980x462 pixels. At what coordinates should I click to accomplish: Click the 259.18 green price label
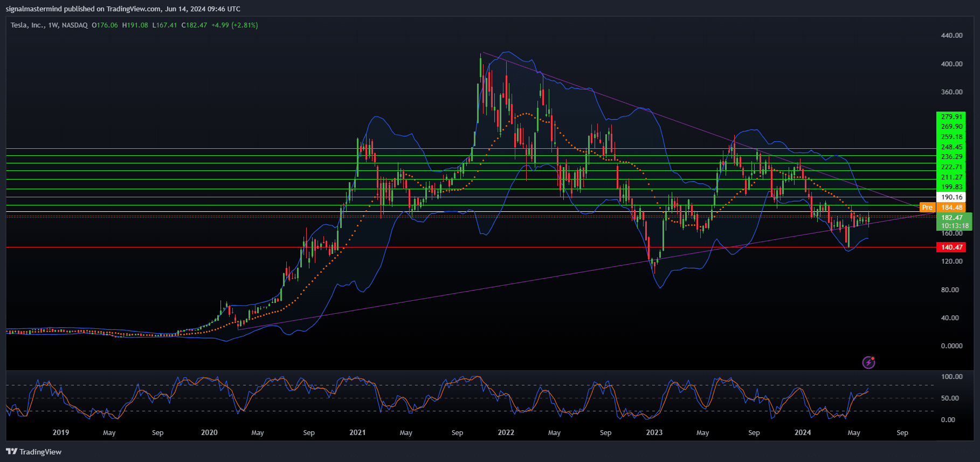click(951, 137)
